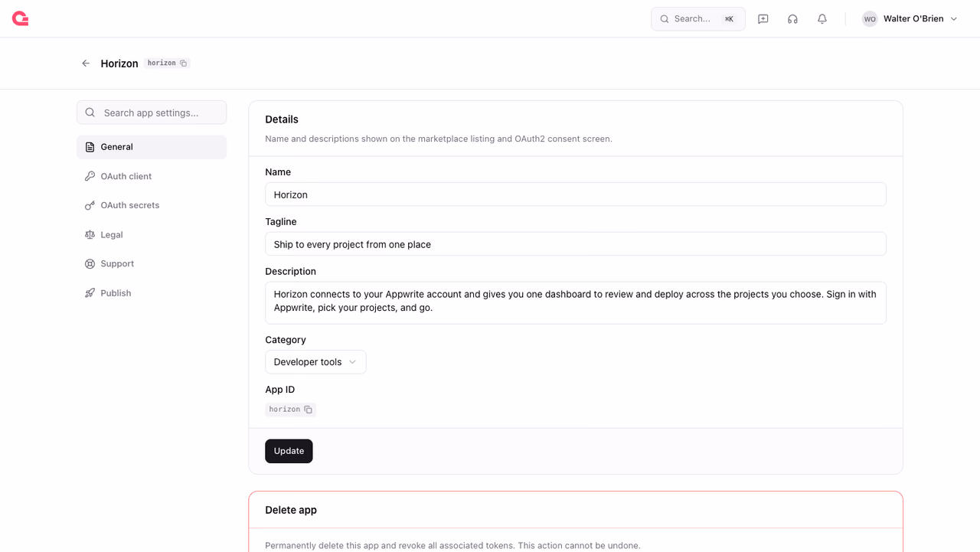Select the General settings tab
This screenshot has height=552, width=980.
[152, 147]
